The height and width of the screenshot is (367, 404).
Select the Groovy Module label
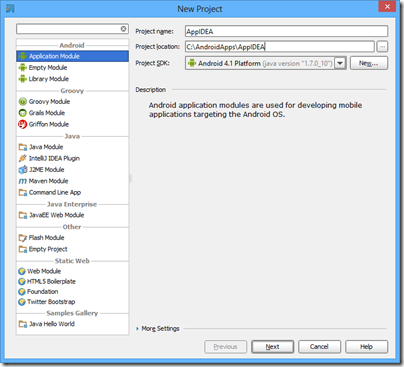point(49,102)
